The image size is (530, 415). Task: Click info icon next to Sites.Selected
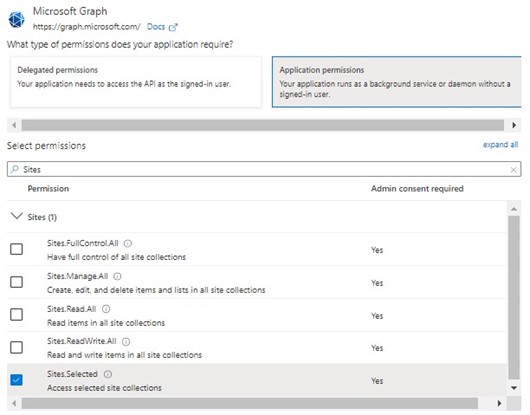108,374
